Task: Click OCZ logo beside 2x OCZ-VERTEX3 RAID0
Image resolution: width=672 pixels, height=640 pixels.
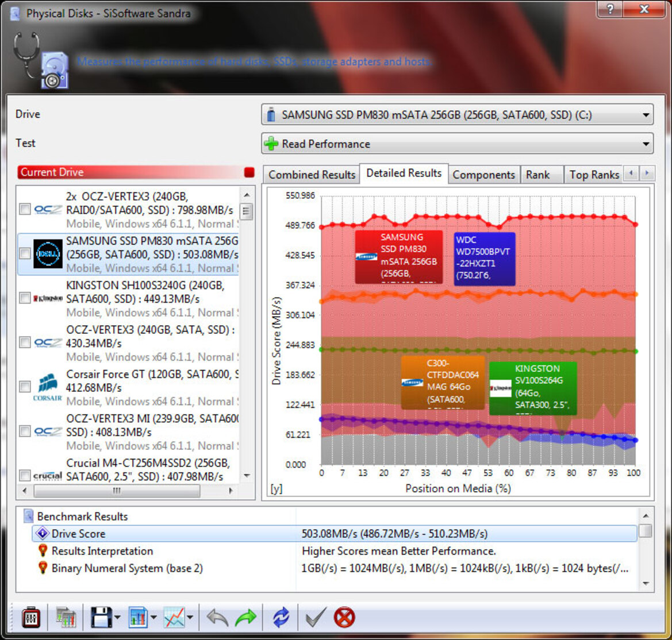Action: click(48, 210)
